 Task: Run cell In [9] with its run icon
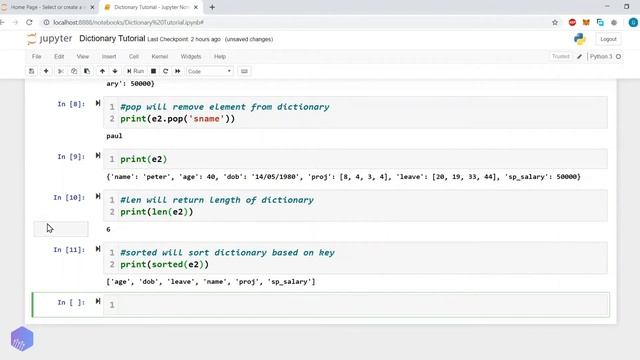[98, 156]
